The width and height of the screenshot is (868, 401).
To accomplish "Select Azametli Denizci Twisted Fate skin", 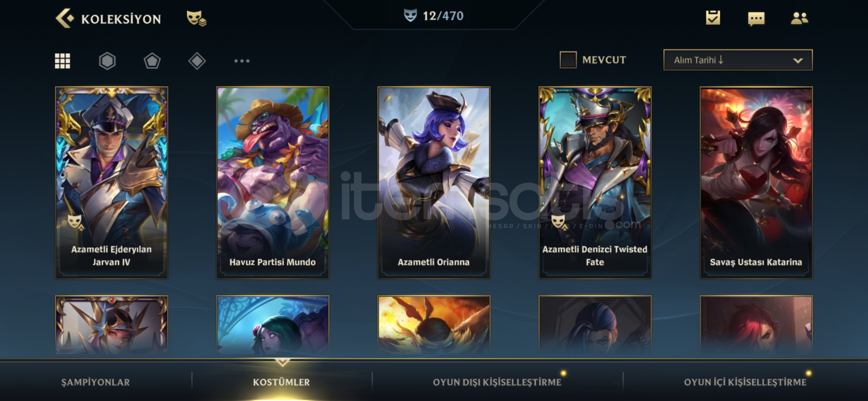I will [x=595, y=183].
